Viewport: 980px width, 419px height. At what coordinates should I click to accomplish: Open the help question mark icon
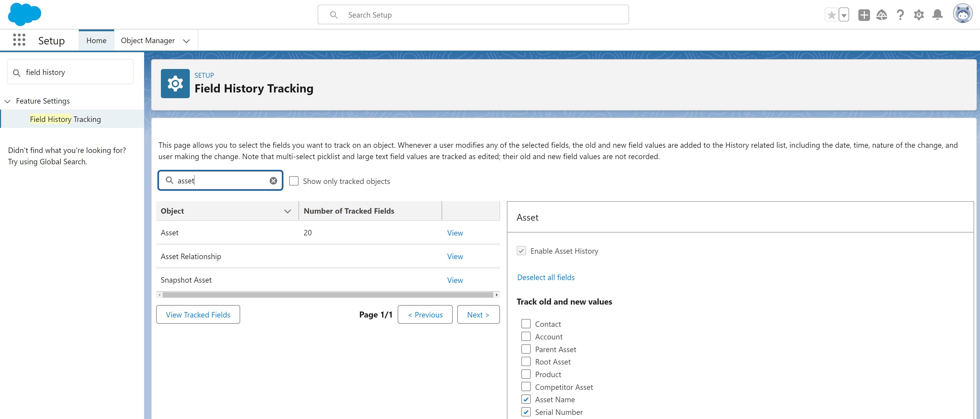pos(900,15)
